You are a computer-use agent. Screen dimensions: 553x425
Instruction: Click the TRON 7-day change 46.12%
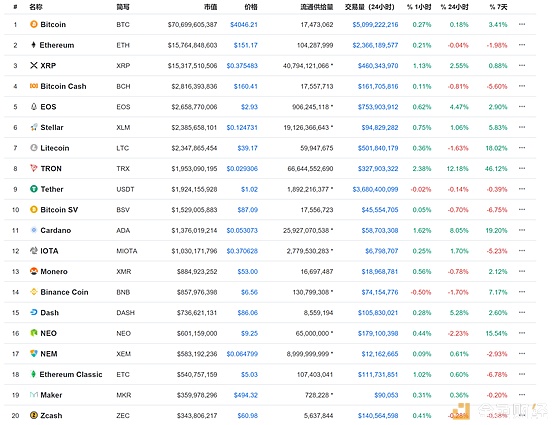pos(496,168)
